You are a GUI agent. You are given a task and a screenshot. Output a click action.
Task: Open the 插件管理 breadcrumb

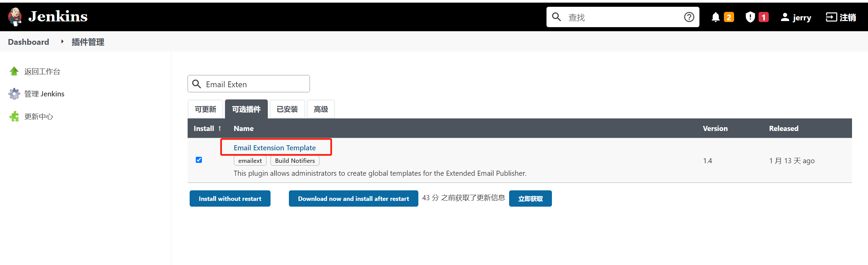click(x=88, y=42)
